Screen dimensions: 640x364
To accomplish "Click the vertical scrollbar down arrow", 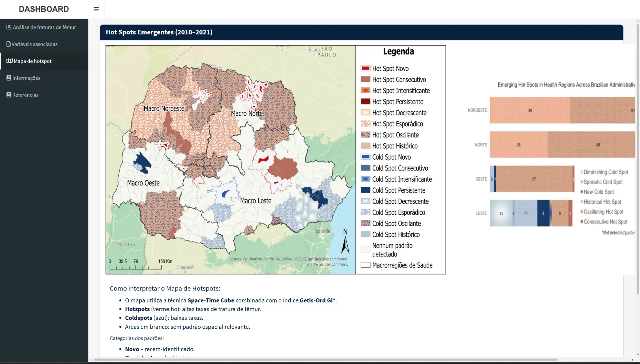I will [638, 354].
